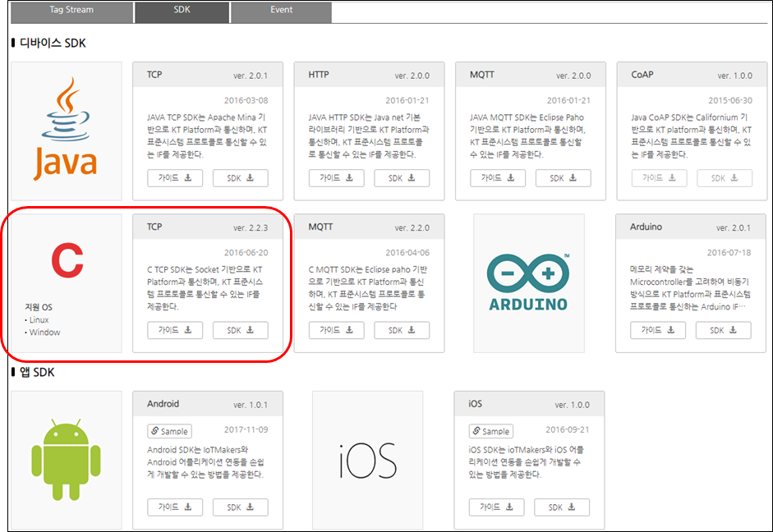Image resolution: width=773 pixels, height=532 pixels.
Task: Download the Arduino SDK
Action: pos(723,330)
